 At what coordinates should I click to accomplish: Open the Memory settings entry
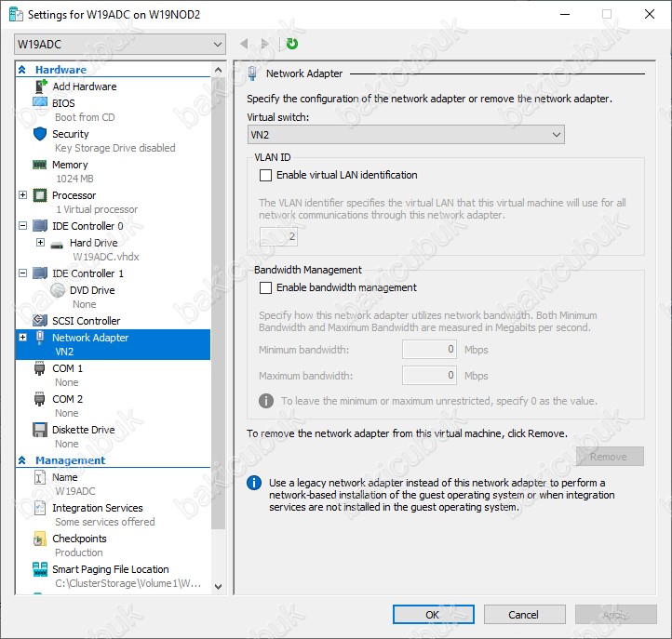[70, 165]
